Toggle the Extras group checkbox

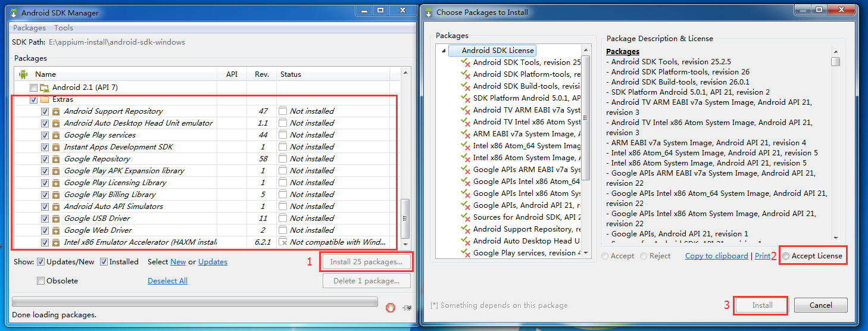coord(34,99)
